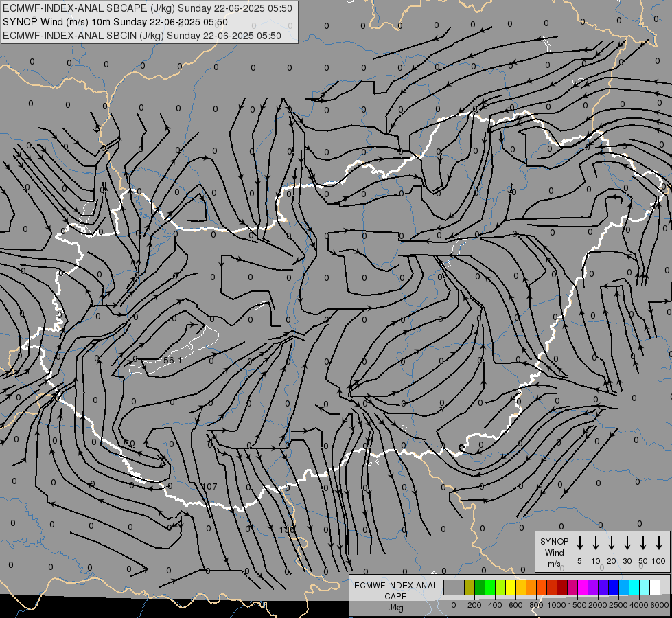Click the pure blue CAPE legend swatch

(x=614, y=587)
